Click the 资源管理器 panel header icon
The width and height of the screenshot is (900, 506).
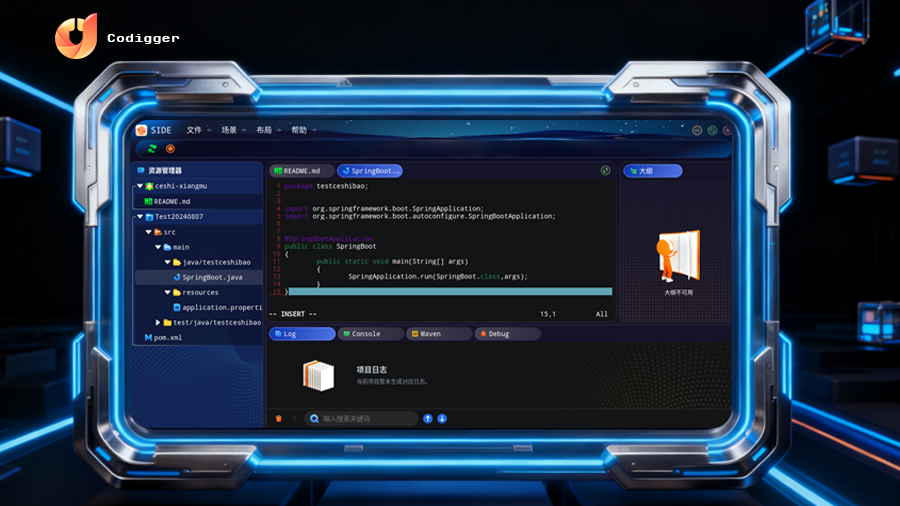[x=141, y=170]
